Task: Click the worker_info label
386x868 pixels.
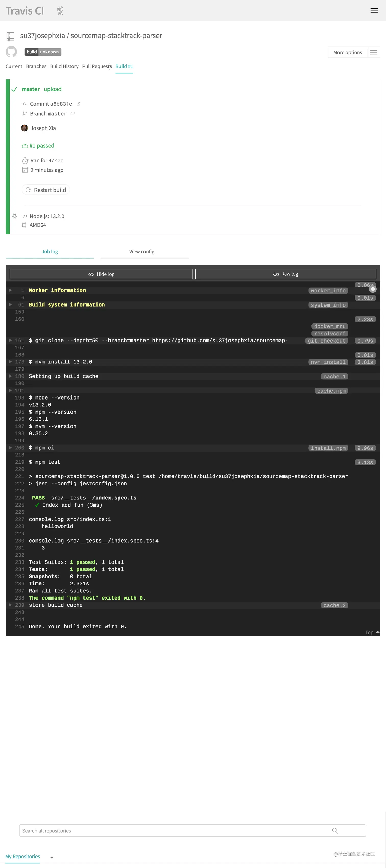Action: 328,291
